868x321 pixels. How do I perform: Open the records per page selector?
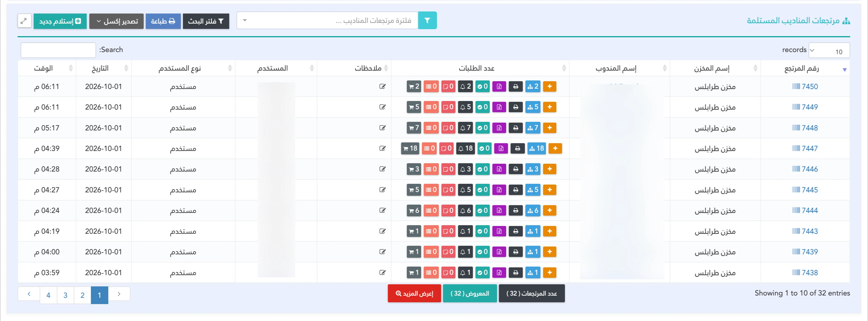(x=829, y=50)
